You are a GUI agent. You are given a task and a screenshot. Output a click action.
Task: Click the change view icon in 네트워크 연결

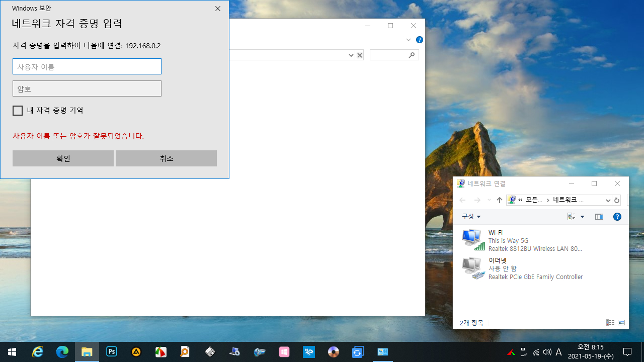pyautogui.click(x=571, y=217)
